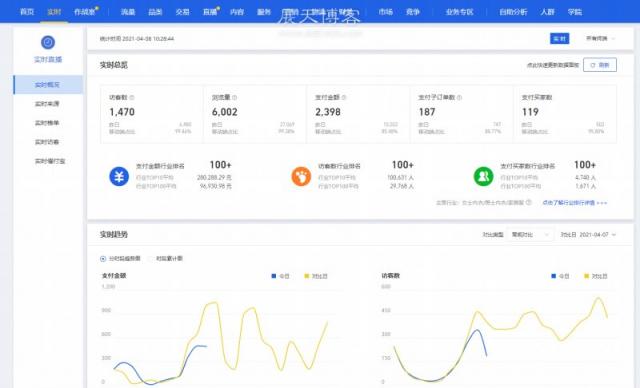640x388 pixels.
Task: Open the 竞争 top menu item
Action: (413, 12)
